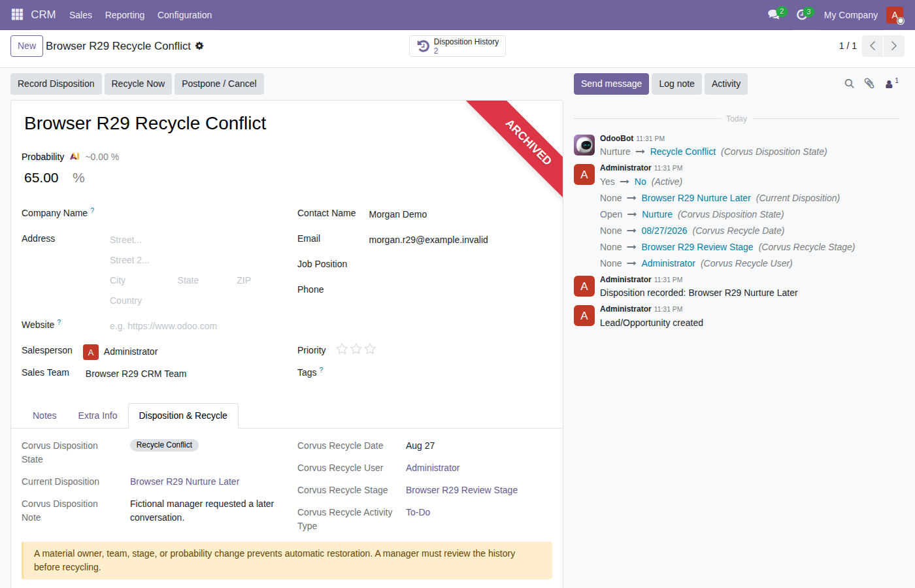Select the Disposition & Recycle tab
This screenshot has width=915, height=588.
click(x=183, y=416)
